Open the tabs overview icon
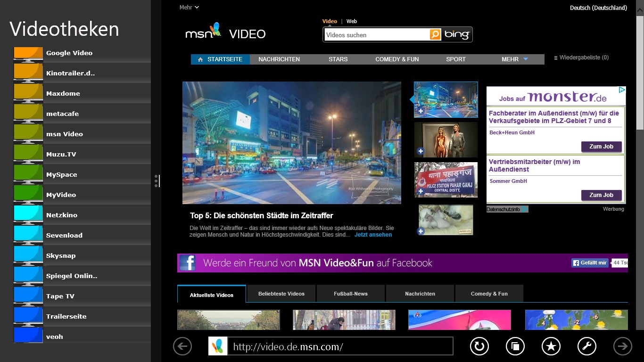This screenshot has width=644, height=362. point(515,346)
